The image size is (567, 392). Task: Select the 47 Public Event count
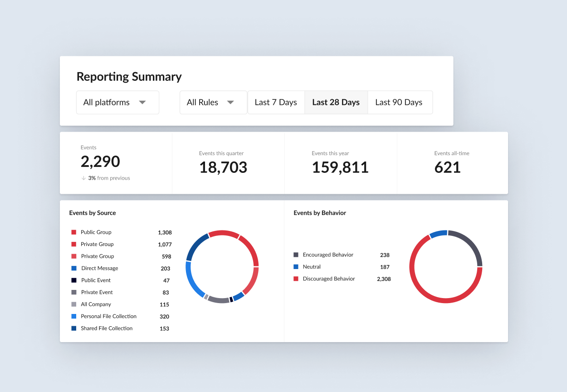point(166,280)
